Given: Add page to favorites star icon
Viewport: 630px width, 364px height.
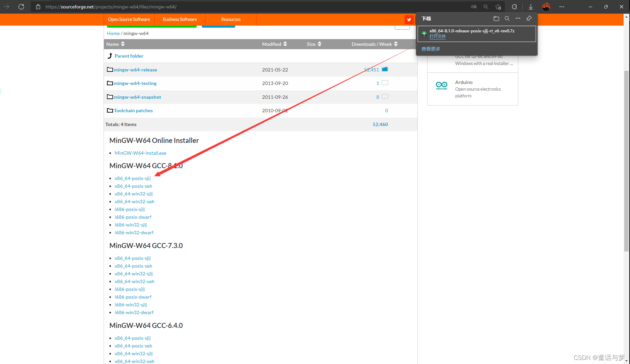Looking at the screenshot, I should pos(498,7).
